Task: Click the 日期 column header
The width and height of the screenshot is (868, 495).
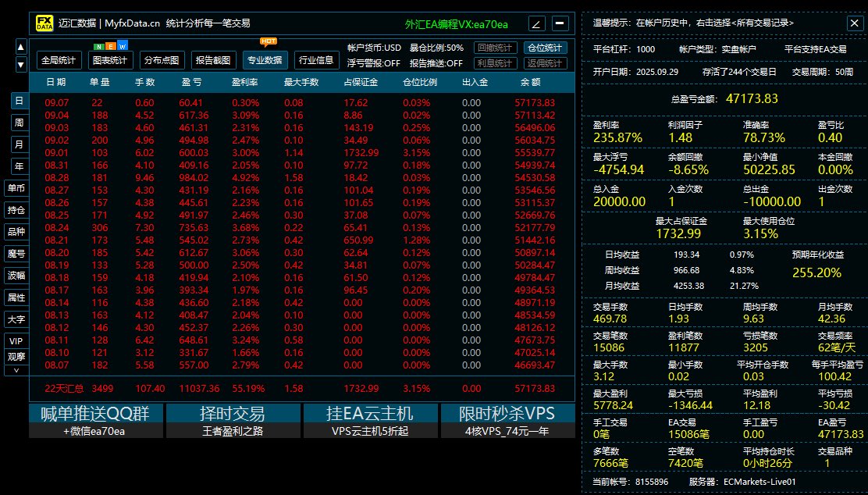Action: [x=56, y=82]
